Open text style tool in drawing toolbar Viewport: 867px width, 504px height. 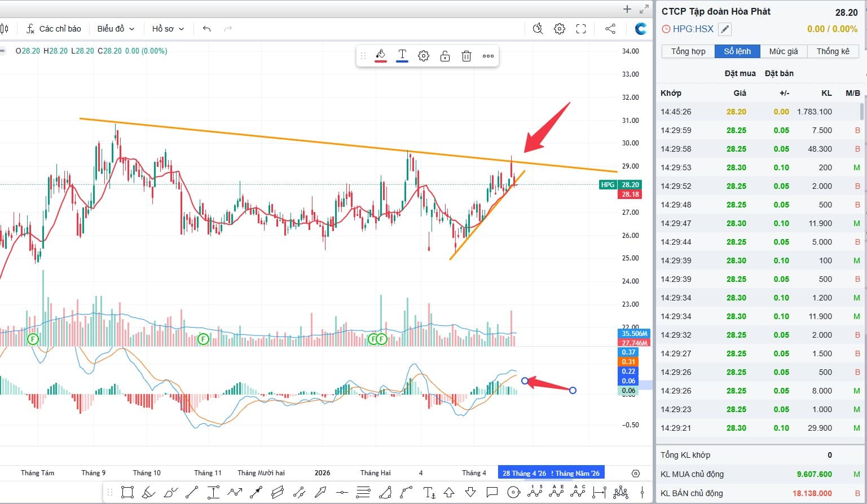(x=402, y=56)
